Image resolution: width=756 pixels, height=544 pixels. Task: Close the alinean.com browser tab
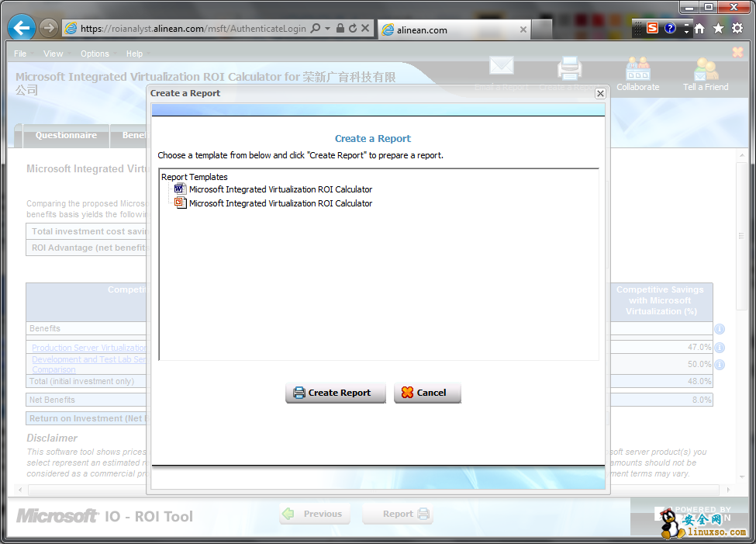[x=523, y=30]
